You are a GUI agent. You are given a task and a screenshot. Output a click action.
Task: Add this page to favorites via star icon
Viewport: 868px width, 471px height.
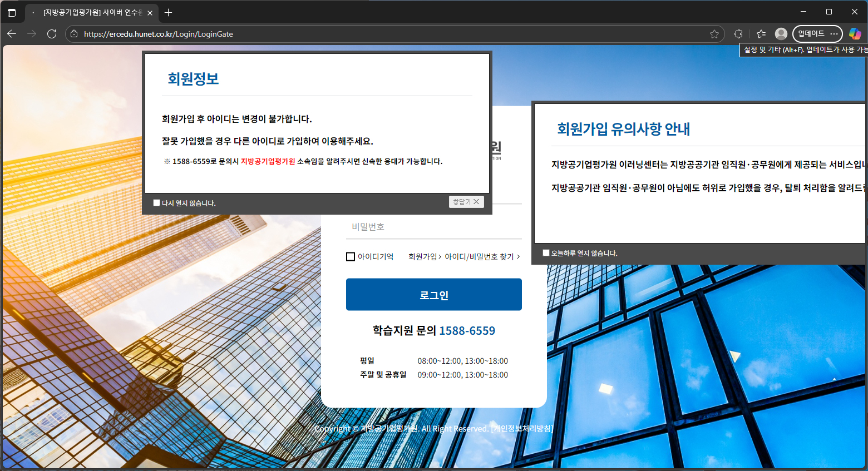pos(715,33)
